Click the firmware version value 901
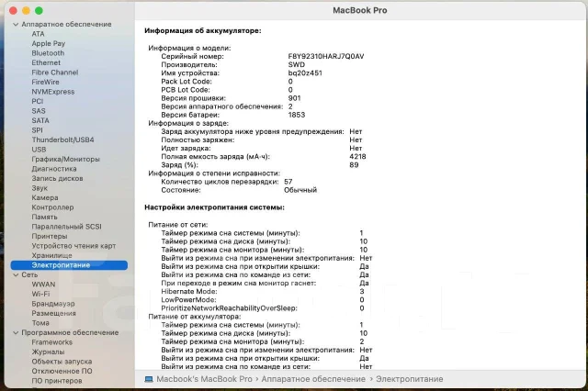The height and width of the screenshot is (391, 588). 294,98
